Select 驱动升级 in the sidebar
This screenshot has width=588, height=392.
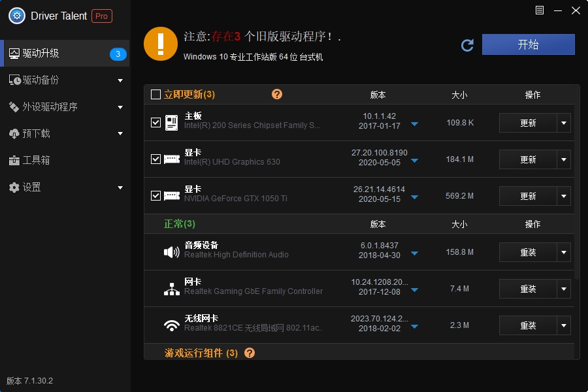click(65, 54)
